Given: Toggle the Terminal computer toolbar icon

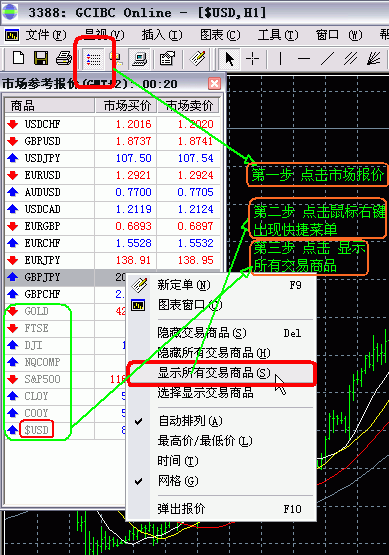Looking at the screenshot, I should [x=140, y=59].
